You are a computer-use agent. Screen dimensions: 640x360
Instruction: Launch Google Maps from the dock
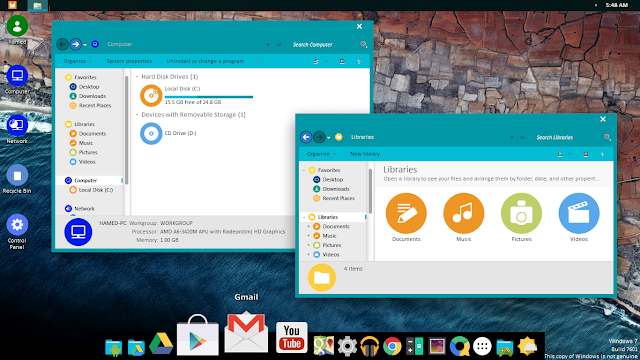coord(324,346)
